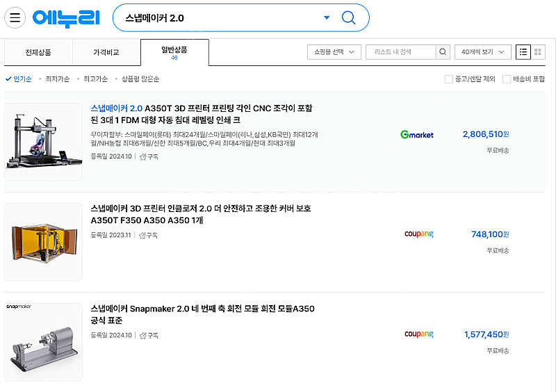Viewport: 556px width, 392px height.
Task: Click the coupang logo for rotary module
Action: (x=419, y=334)
